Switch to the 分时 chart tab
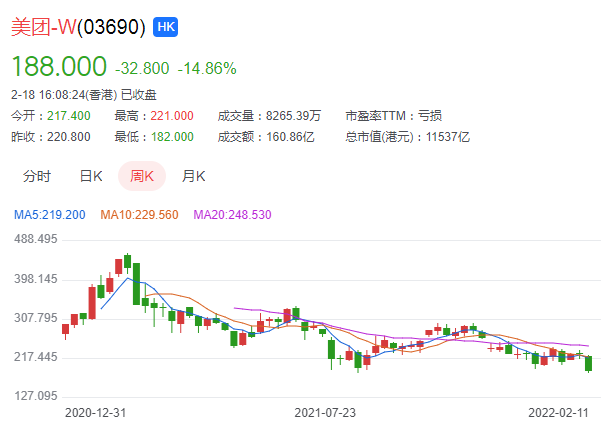The width and height of the screenshot is (616, 429). [37, 176]
